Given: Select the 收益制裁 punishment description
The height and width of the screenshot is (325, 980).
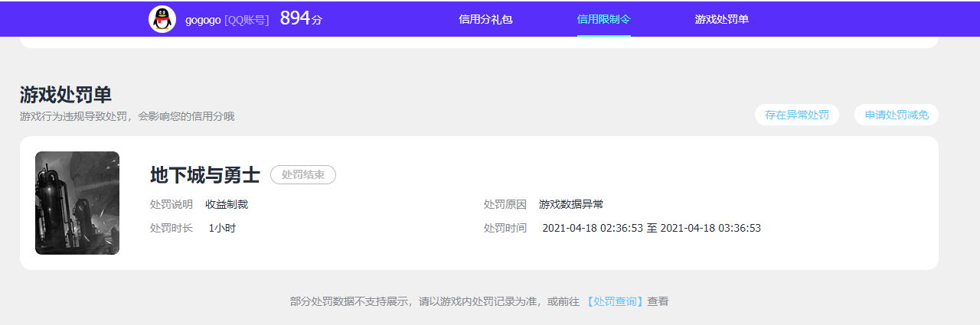Looking at the screenshot, I should [227, 204].
